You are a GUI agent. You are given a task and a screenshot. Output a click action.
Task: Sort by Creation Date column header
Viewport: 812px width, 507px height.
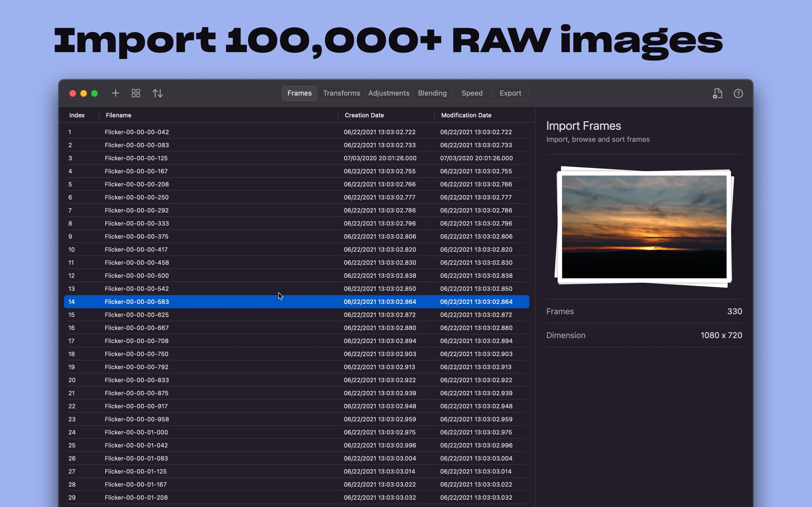(364, 115)
